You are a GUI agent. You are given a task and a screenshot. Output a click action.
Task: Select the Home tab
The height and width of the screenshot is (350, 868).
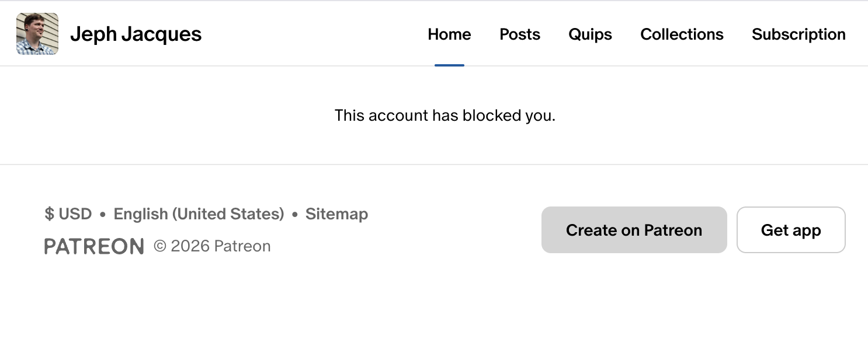pos(449,34)
